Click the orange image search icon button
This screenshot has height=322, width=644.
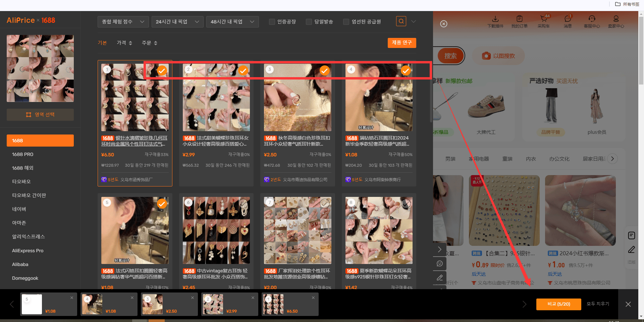pos(401,21)
